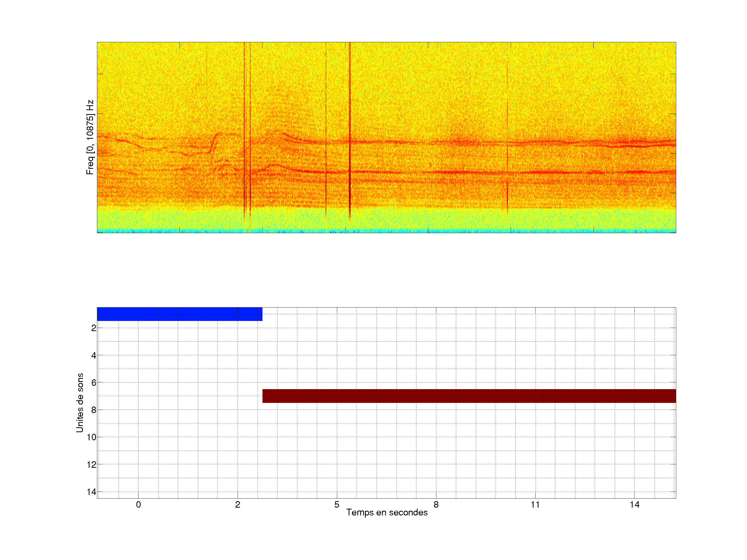Click the x-axis tick label 0
The height and width of the screenshot is (560, 747).
(x=139, y=505)
